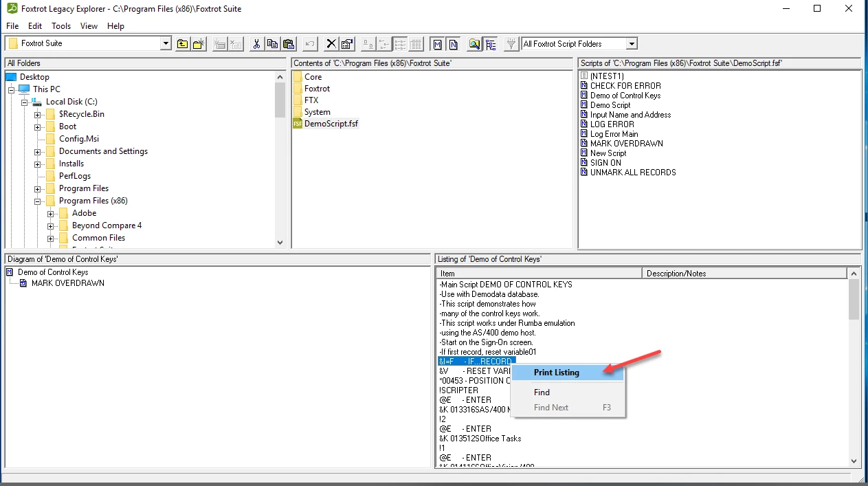Open the FTX folder in contents
Screen dimensions: 868x486
[311, 100]
